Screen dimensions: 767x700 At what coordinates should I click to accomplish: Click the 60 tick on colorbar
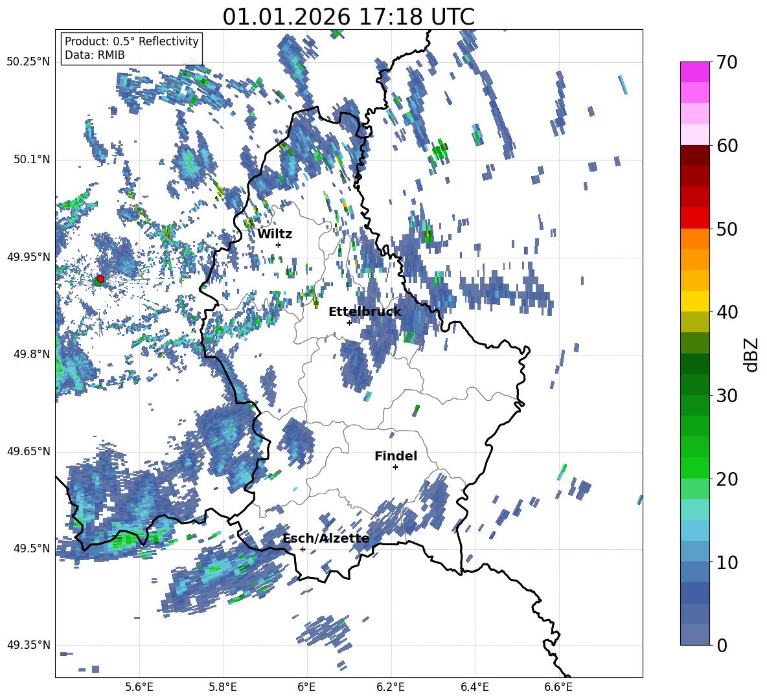pyautogui.click(x=727, y=146)
